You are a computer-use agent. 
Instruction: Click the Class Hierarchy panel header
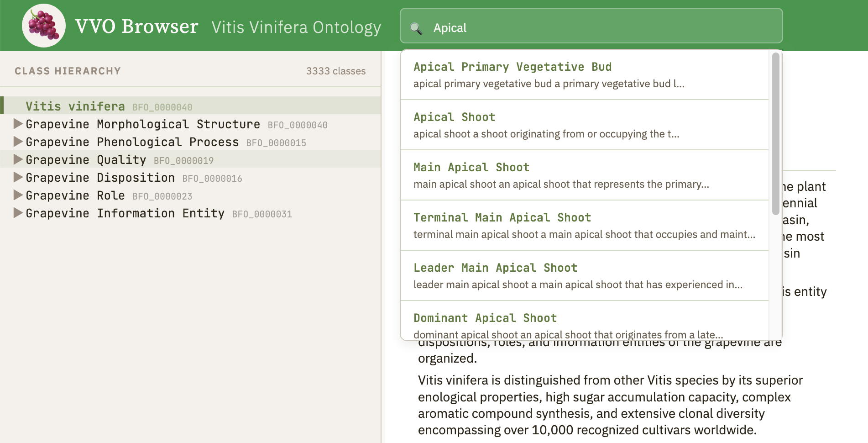(68, 71)
